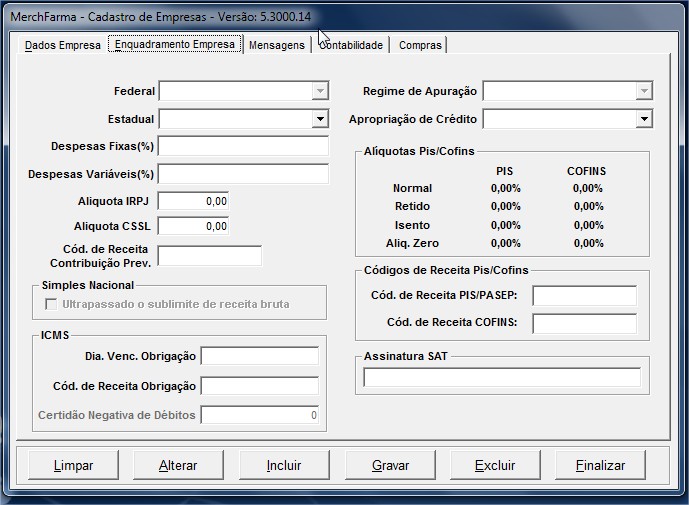
Task: Select the Contabilidade tab
Action: pos(351,45)
